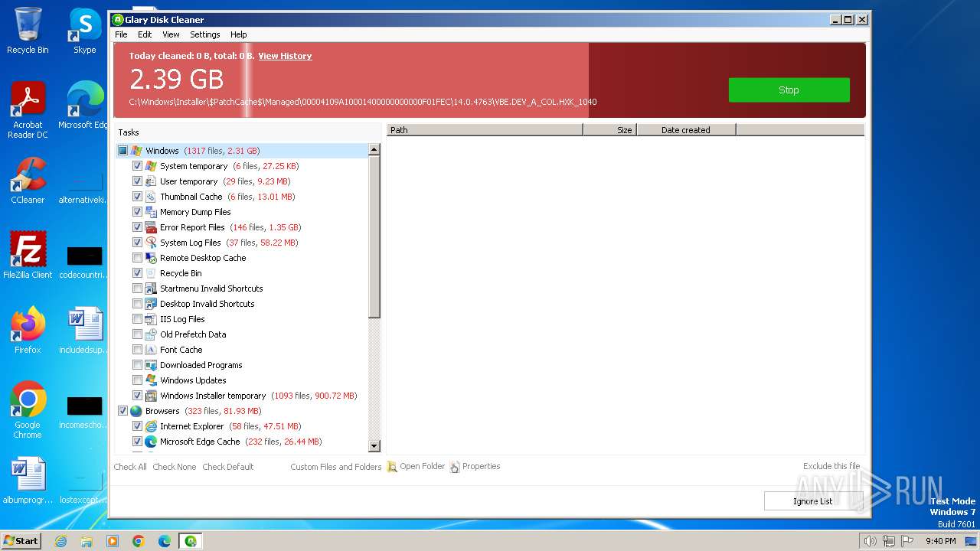Click the Recycle Bin task icon
Viewport: 980px width, 551px height.
coord(151,273)
